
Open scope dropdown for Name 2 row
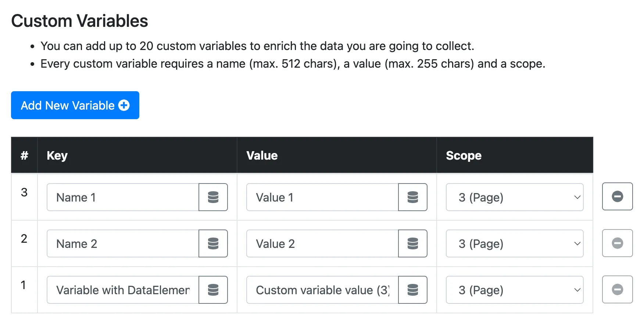(x=515, y=243)
